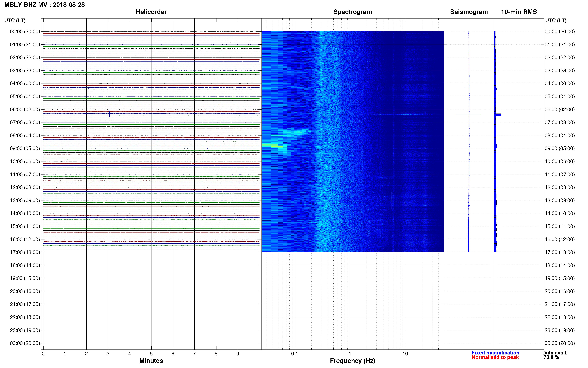Click the 'Helicorder' panel heading
The image size is (588, 368).
click(151, 12)
